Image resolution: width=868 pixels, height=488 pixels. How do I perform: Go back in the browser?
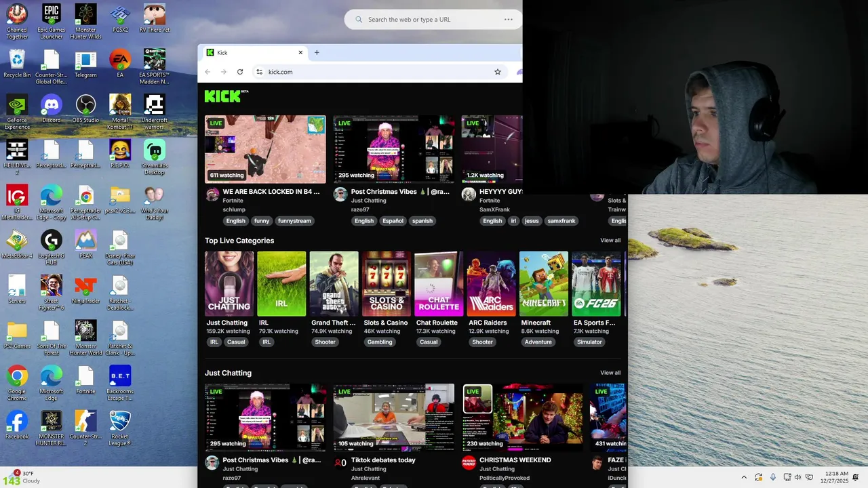point(208,72)
